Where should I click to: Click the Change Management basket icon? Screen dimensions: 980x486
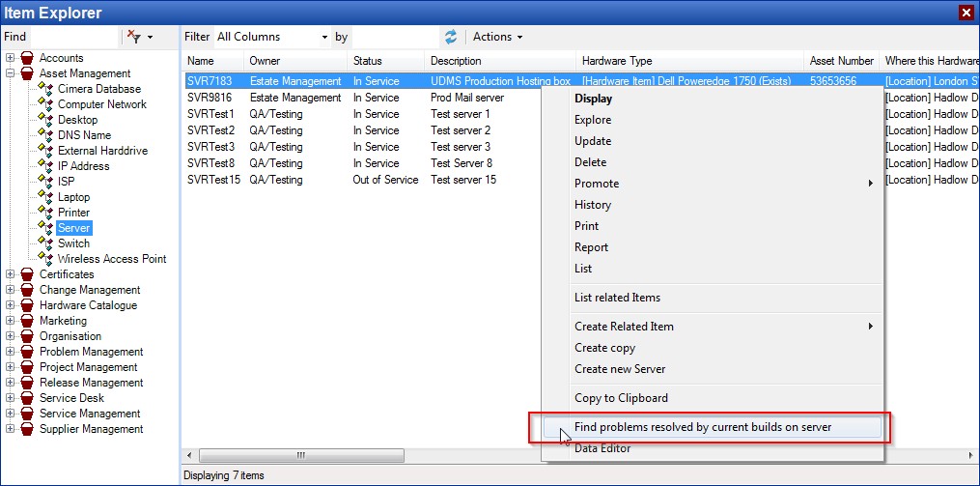coord(27,290)
